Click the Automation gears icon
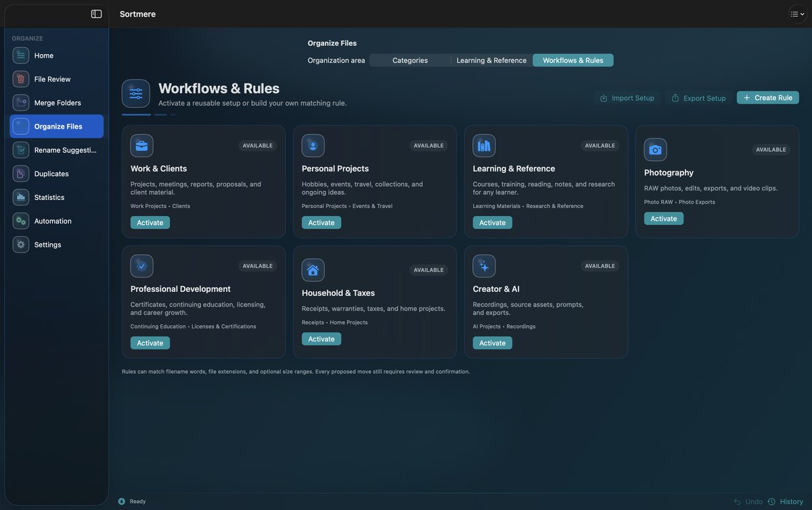The height and width of the screenshot is (510, 812). point(21,221)
